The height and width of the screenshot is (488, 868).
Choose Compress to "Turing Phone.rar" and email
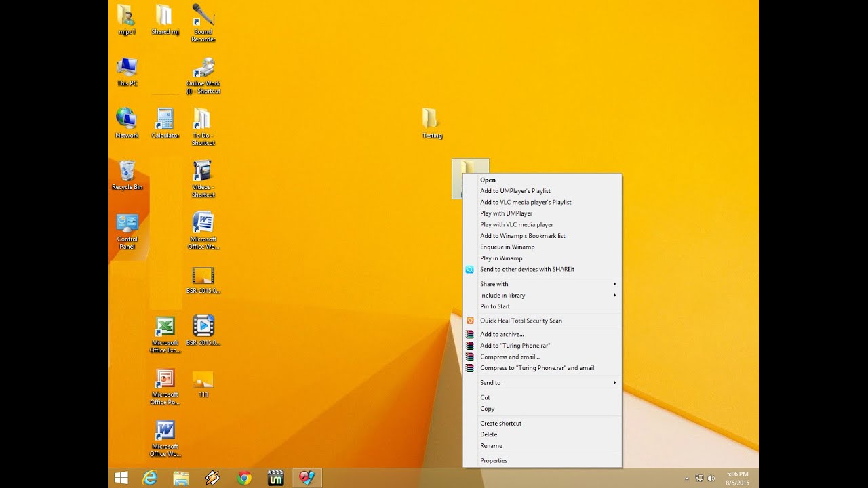[542, 368]
